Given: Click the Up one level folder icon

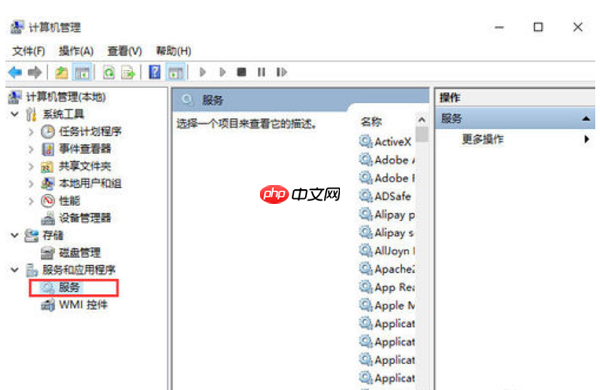Looking at the screenshot, I should pos(61,72).
